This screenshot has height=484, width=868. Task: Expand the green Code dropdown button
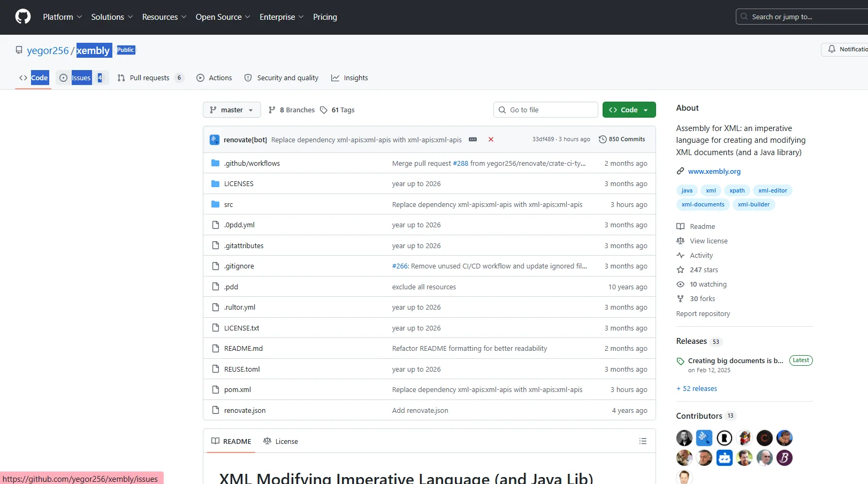pyautogui.click(x=629, y=110)
